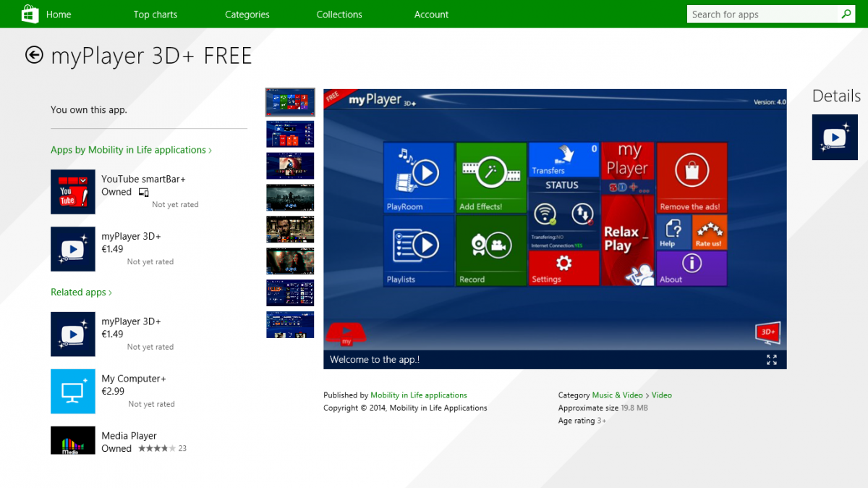The height and width of the screenshot is (488, 868).
Task: Click the PlayRoom tile in the screenshot
Action: click(x=419, y=177)
